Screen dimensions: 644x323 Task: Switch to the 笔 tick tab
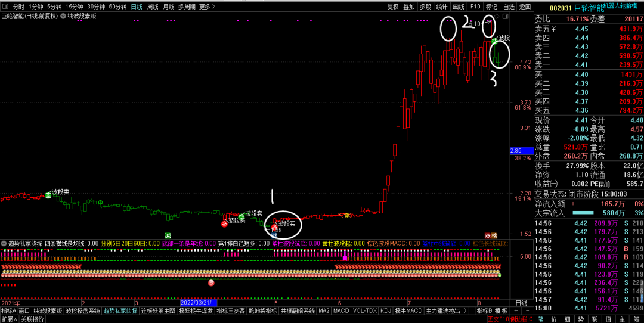point(541,319)
